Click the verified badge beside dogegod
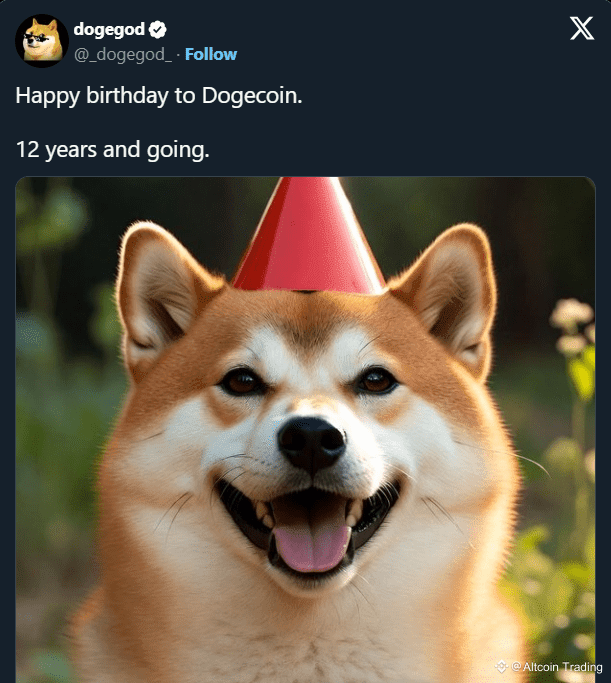This screenshot has width=611, height=683. point(157,30)
